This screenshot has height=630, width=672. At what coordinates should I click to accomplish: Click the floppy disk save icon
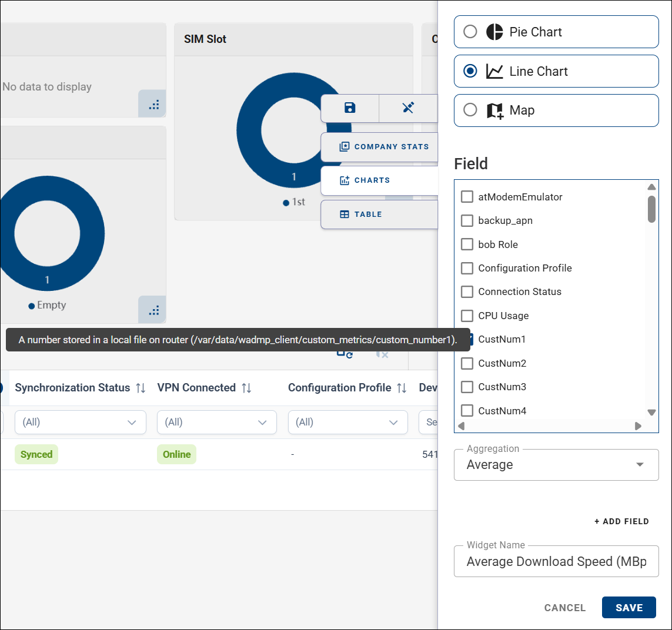[x=350, y=108]
